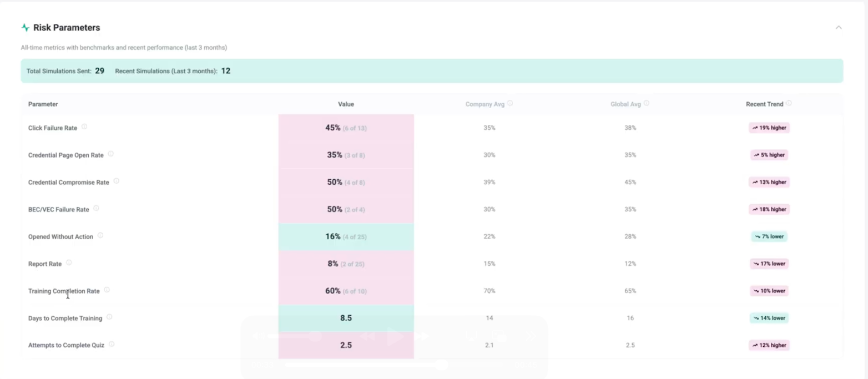
Task: Click the Parameter column header
Action: (43, 104)
